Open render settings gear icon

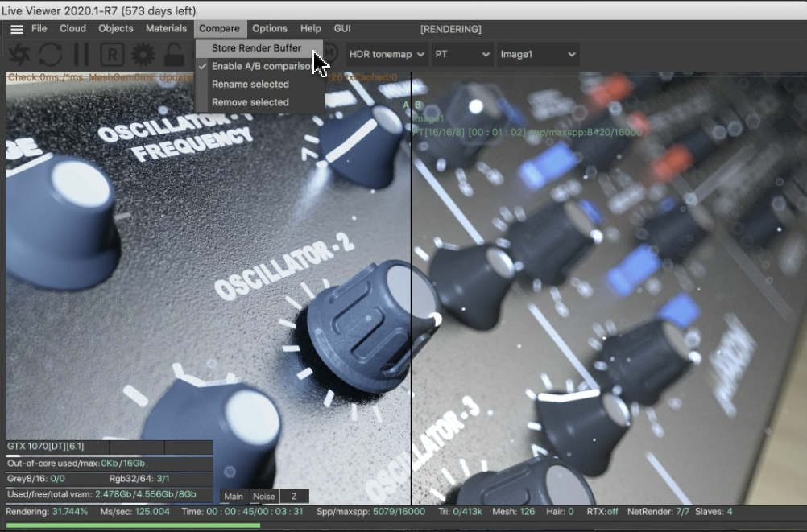pos(143,54)
